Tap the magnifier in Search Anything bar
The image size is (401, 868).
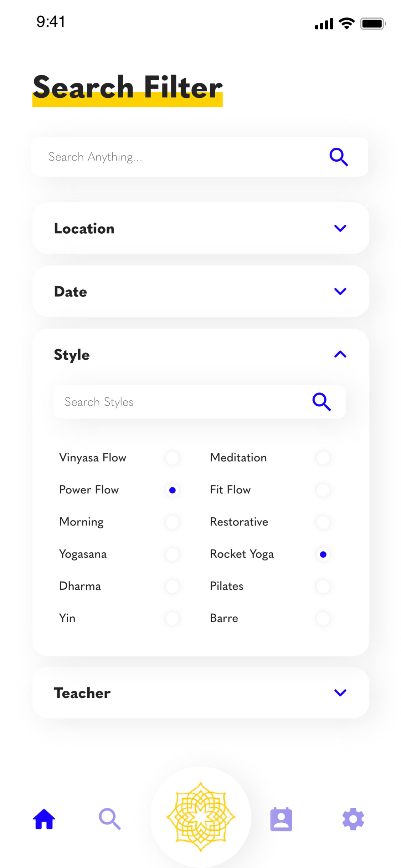tap(338, 157)
